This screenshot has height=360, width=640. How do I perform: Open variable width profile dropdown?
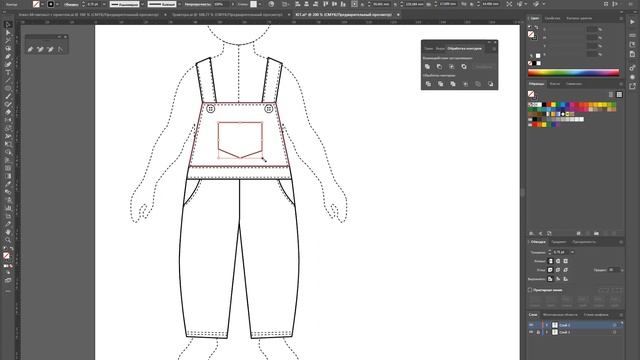(142, 4)
